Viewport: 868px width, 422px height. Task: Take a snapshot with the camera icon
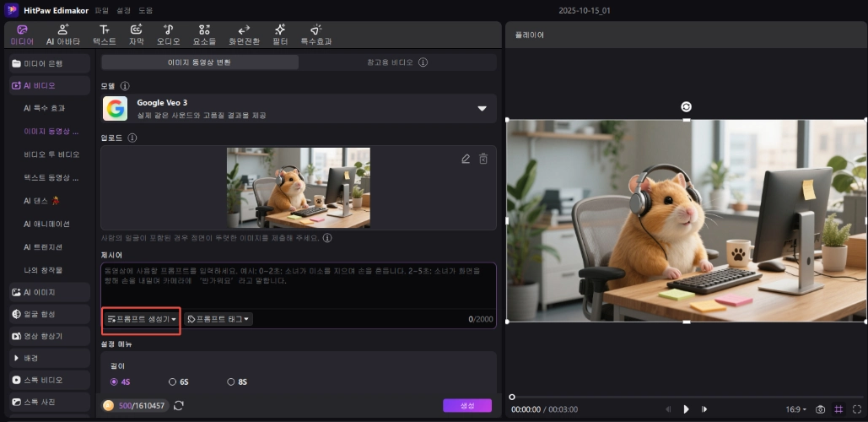pos(820,409)
